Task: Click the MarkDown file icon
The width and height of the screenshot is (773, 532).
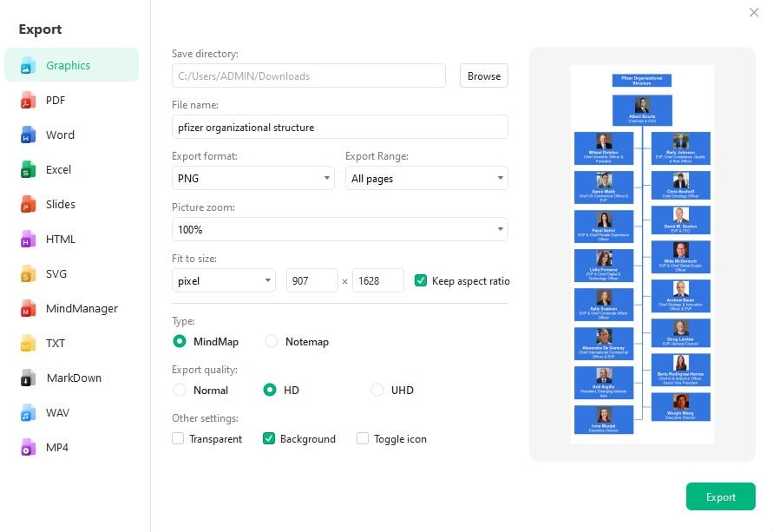Action: 28,378
